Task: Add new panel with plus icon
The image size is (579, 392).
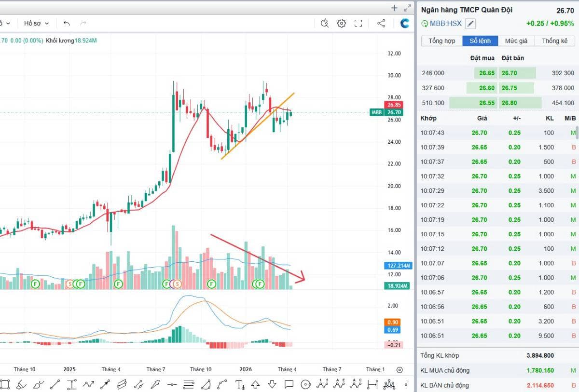Action: [x=394, y=8]
